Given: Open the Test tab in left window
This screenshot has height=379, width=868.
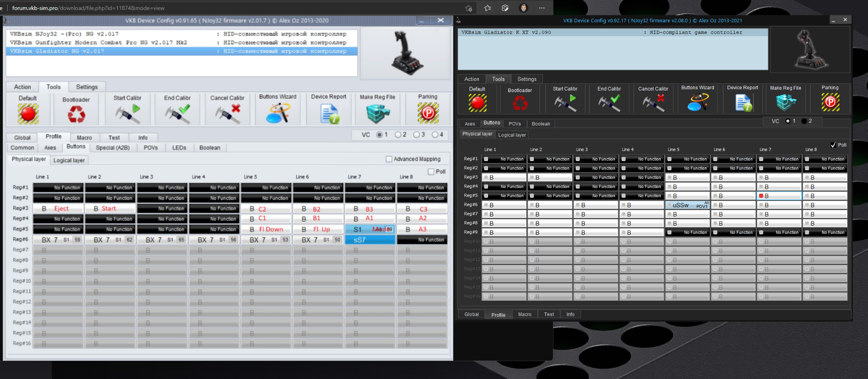Looking at the screenshot, I should 114,137.
